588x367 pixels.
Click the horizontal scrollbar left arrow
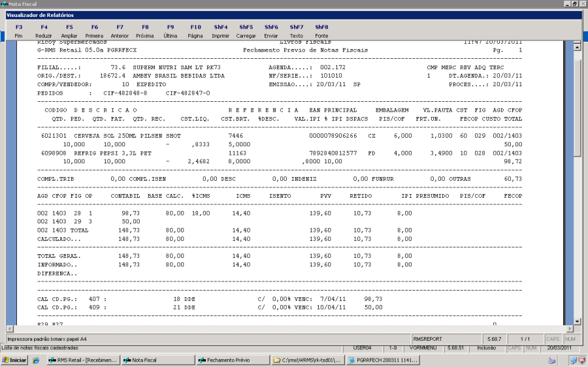click(10, 328)
